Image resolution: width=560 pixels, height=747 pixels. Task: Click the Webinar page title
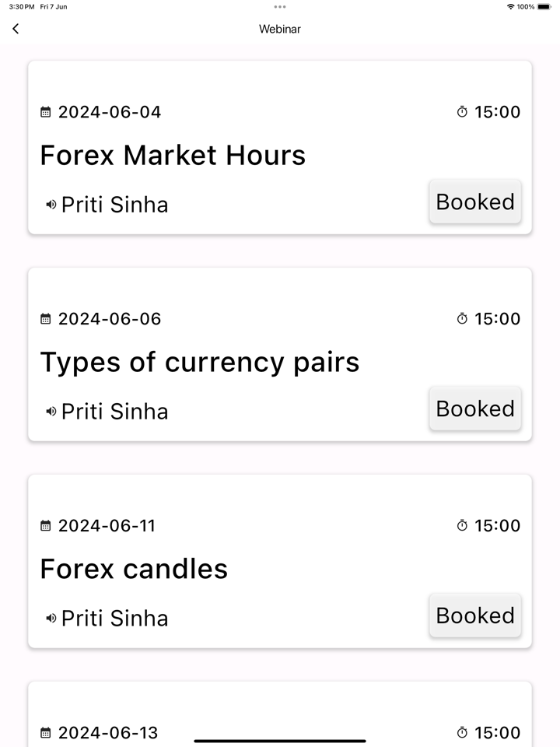pyautogui.click(x=280, y=29)
